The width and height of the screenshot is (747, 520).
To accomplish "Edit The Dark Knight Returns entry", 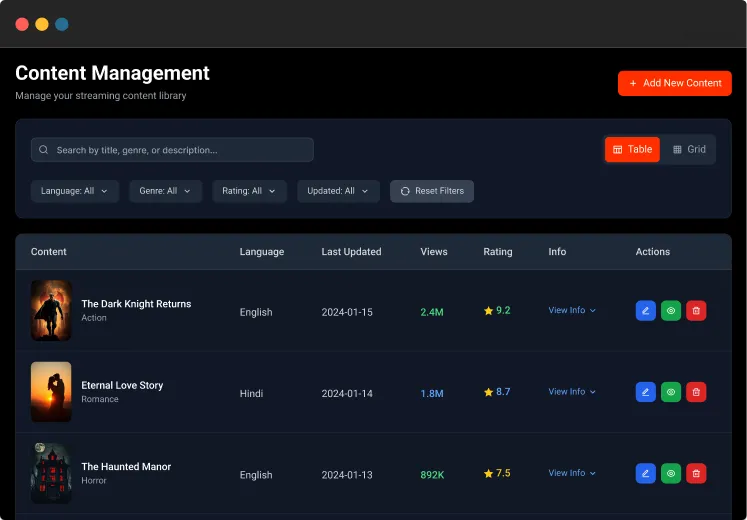I will (x=646, y=310).
